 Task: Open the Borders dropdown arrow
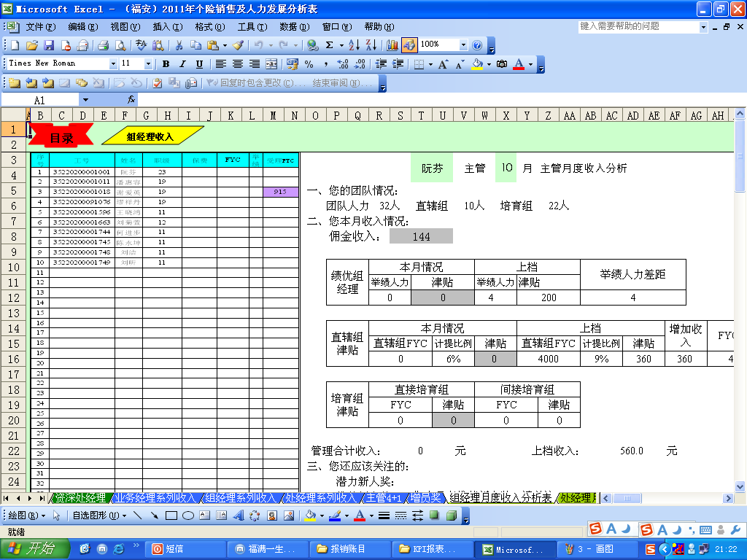pyautogui.click(x=430, y=64)
